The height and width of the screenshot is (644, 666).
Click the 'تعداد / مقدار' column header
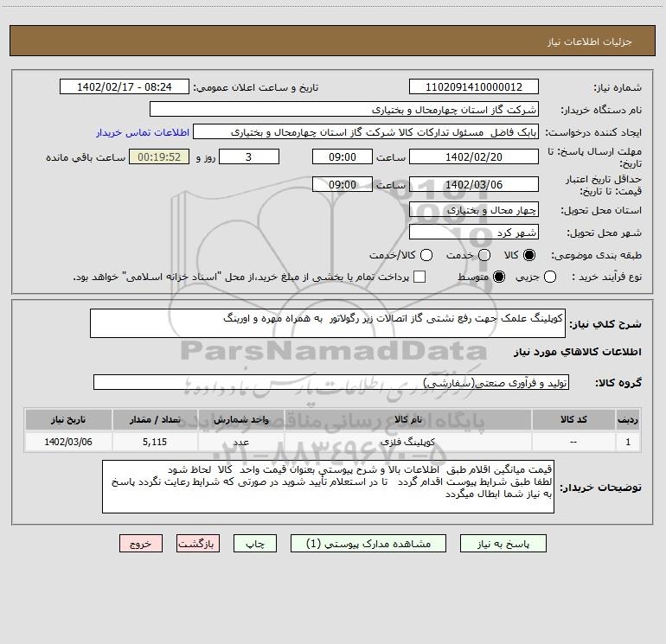(x=155, y=419)
